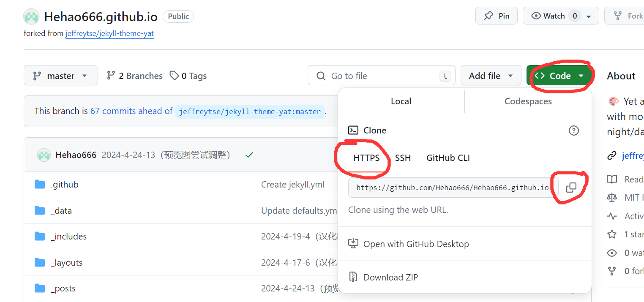Select the SSH clone tab
Screen dimensions: 644x302
pos(403,158)
